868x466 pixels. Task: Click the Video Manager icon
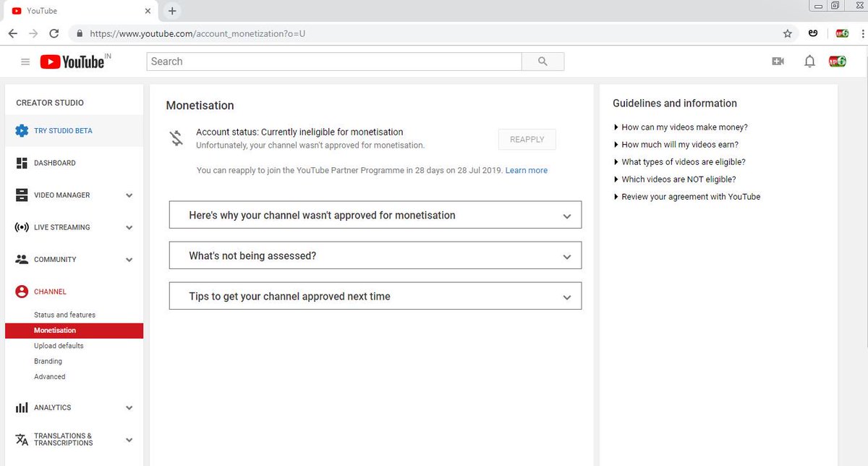[x=22, y=195]
